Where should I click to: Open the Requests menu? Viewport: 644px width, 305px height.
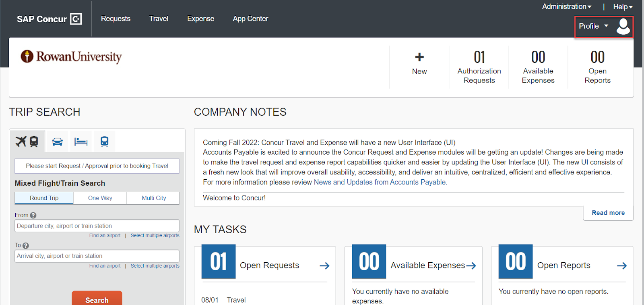coord(116,19)
